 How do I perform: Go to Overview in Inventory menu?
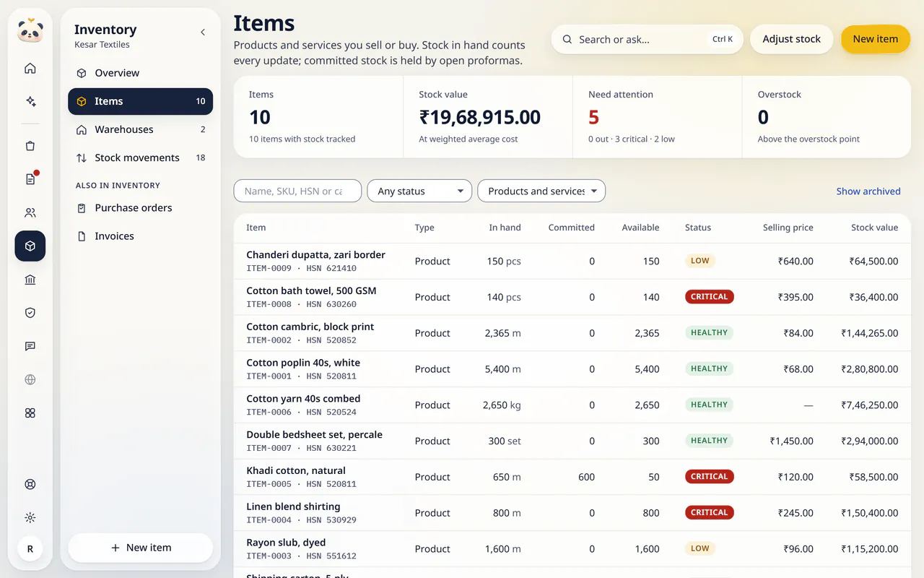point(140,73)
